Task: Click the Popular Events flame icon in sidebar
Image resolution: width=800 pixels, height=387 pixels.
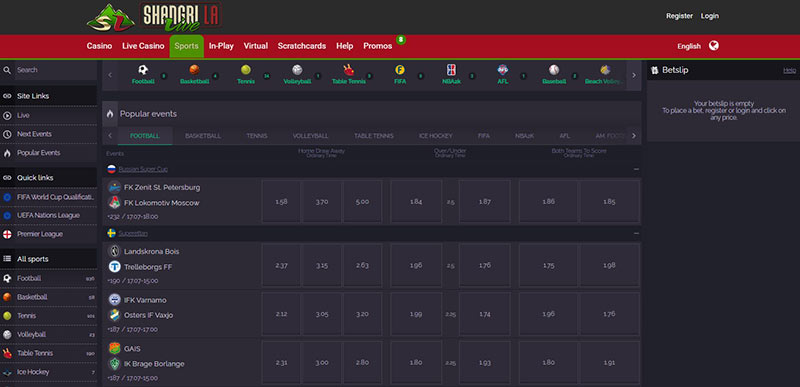Action: pyautogui.click(x=7, y=153)
